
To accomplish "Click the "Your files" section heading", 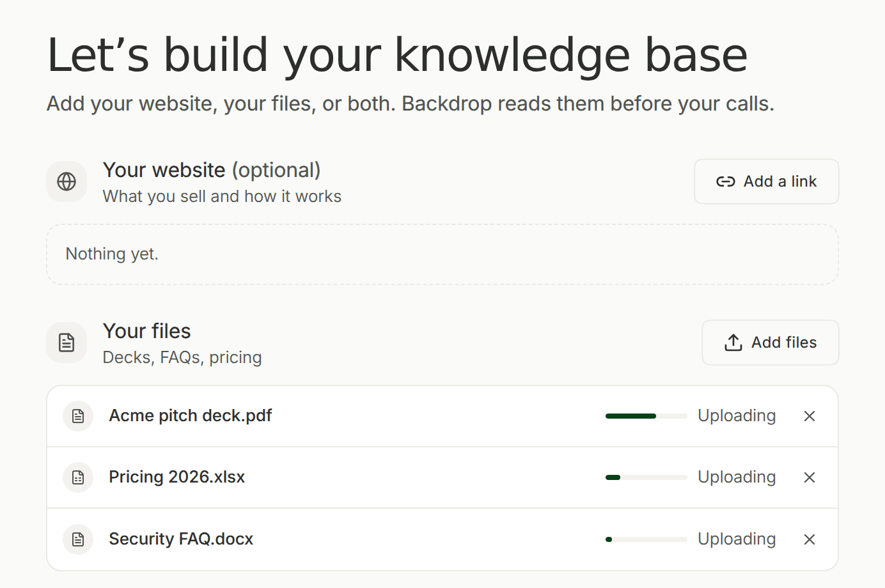I will click(x=147, y=331).
